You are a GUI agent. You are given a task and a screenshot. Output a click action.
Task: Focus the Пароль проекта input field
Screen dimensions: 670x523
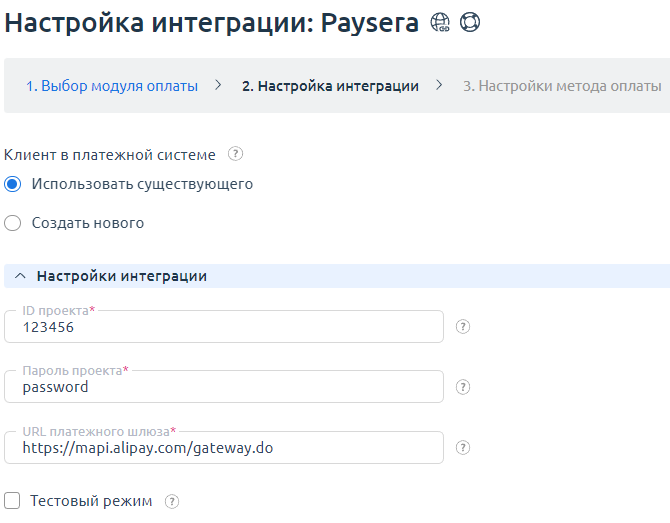[224, 388]
